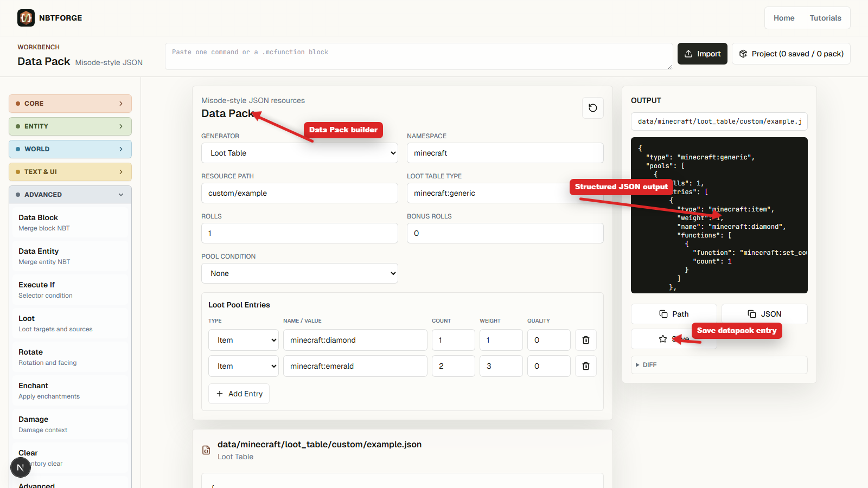Copy the output Path
This screenshot has height=488, width=868.
tap(674, 314)
